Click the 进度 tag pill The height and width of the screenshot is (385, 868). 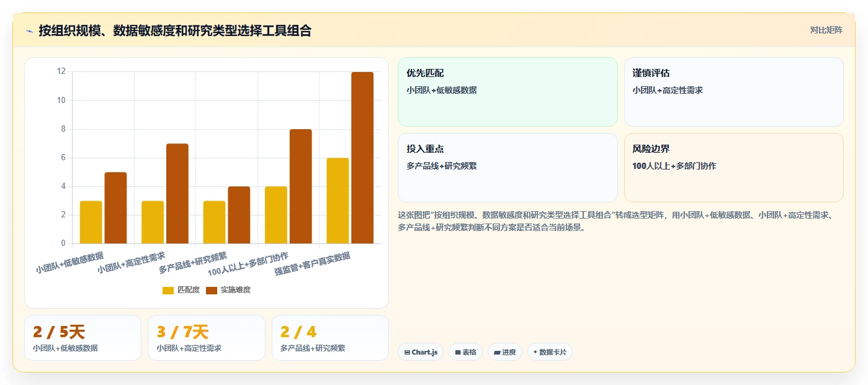click(504, 352)
